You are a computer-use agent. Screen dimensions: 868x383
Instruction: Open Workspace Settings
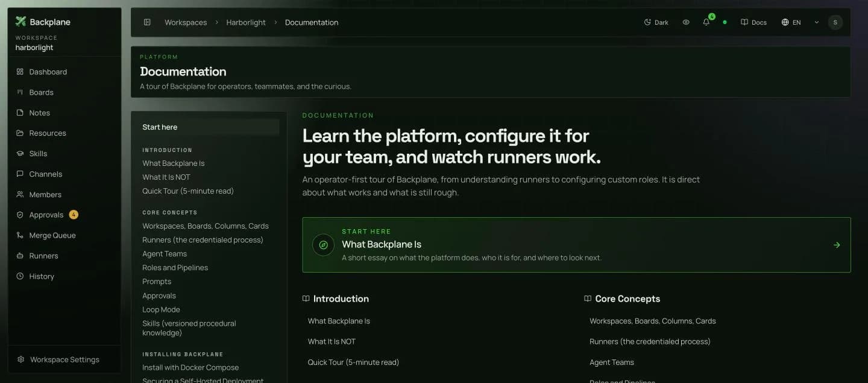[x=64, y=359]
